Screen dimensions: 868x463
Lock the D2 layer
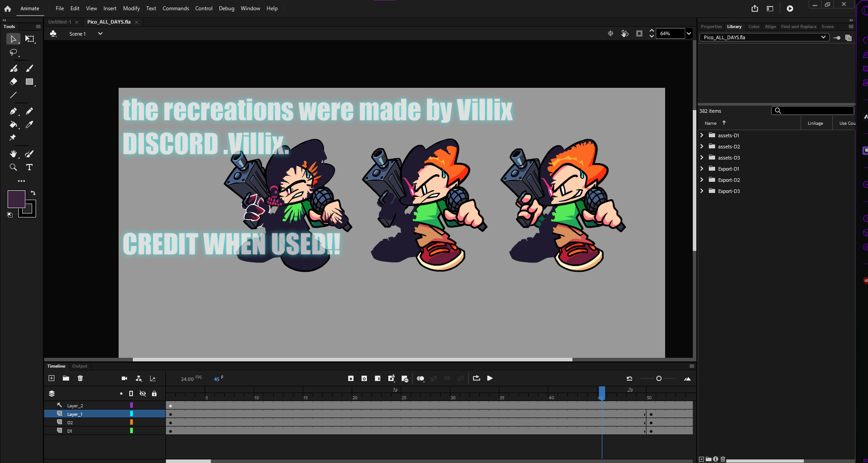coord(154,422)
